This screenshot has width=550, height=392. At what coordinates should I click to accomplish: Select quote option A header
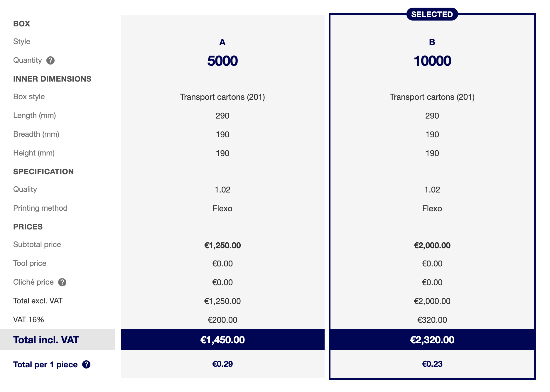pos(222,42)
